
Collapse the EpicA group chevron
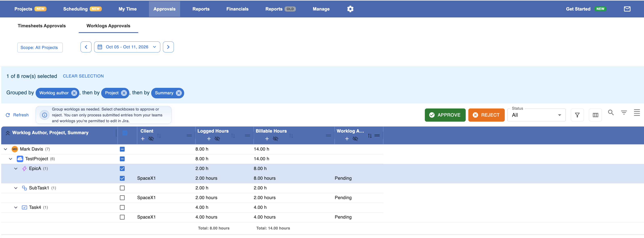click(x=16, y=169)
